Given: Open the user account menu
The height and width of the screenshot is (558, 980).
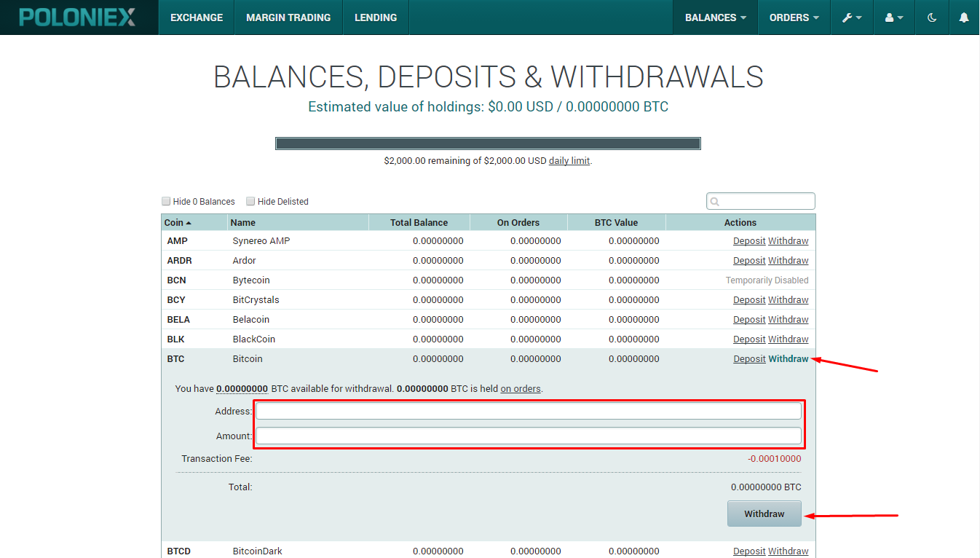Looking at the screenshot, I should [894, 17].
